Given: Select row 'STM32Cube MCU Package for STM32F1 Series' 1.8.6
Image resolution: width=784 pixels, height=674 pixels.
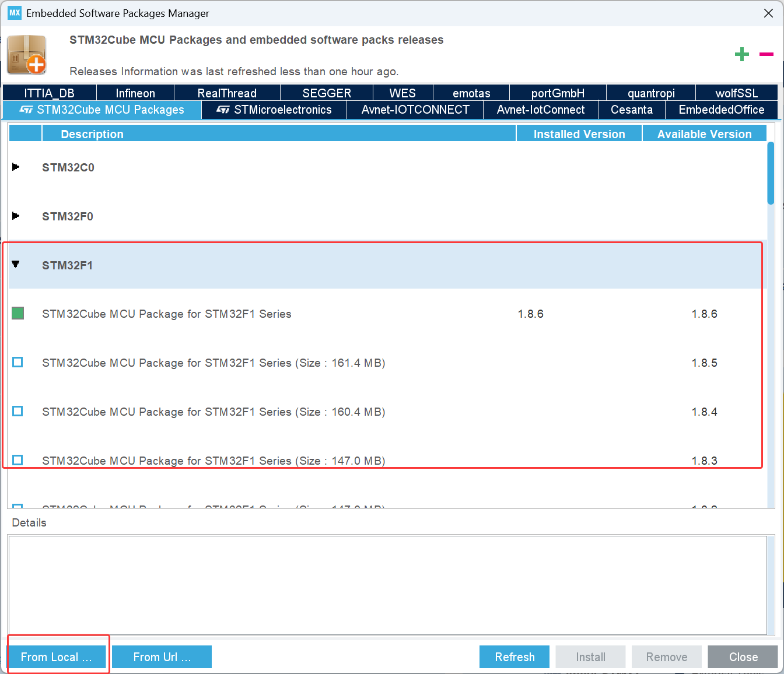Looking at the screenshot, I should click(387, 314).
